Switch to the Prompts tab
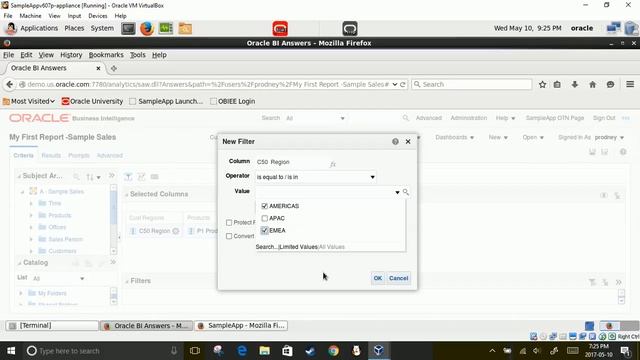 point(79,156)
